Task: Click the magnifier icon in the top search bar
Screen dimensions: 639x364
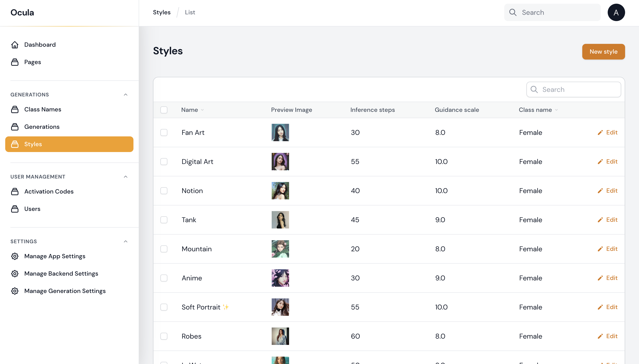Action: [x=513, y=12]
